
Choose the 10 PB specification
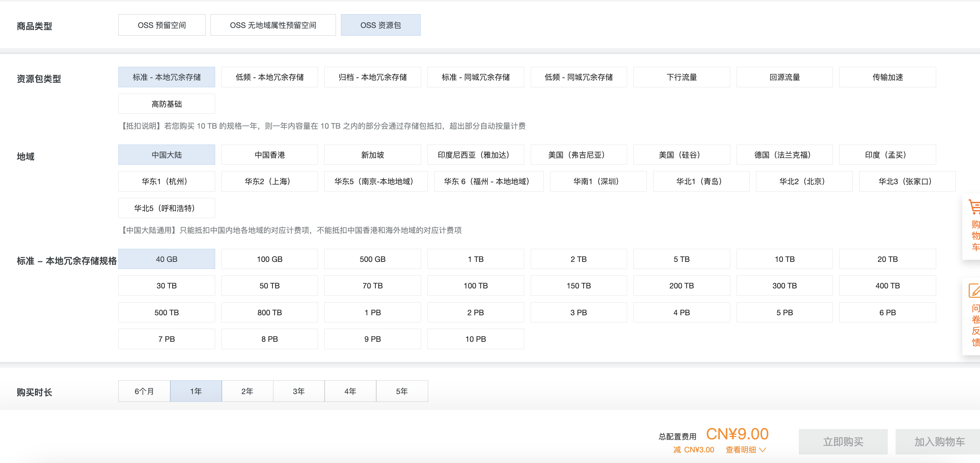tap(475, 339)
